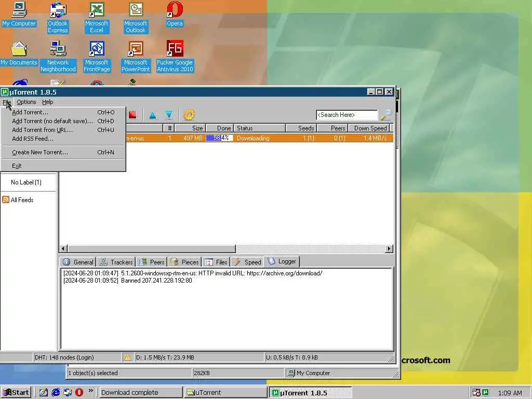The width and height of the screenshot is (532, 399).
Task: Click µTorrent 1.8.5 taskbar button
Action: (x=311, y=393)
